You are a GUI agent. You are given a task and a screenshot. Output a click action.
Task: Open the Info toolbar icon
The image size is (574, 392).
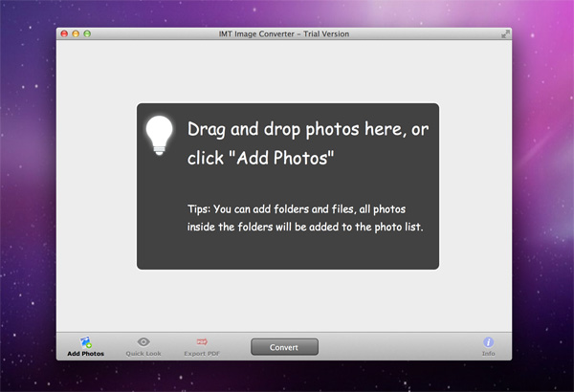coord(488,342)
